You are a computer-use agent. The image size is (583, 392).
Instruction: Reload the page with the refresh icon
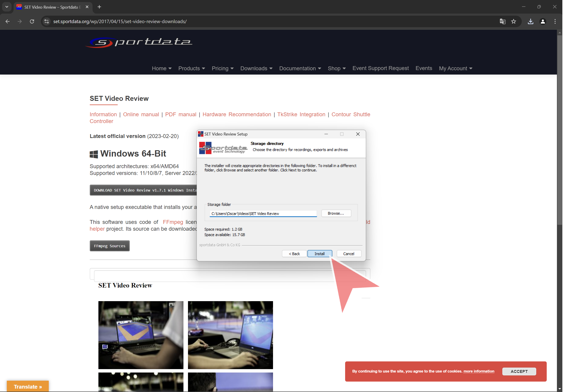tap(32, 22)
